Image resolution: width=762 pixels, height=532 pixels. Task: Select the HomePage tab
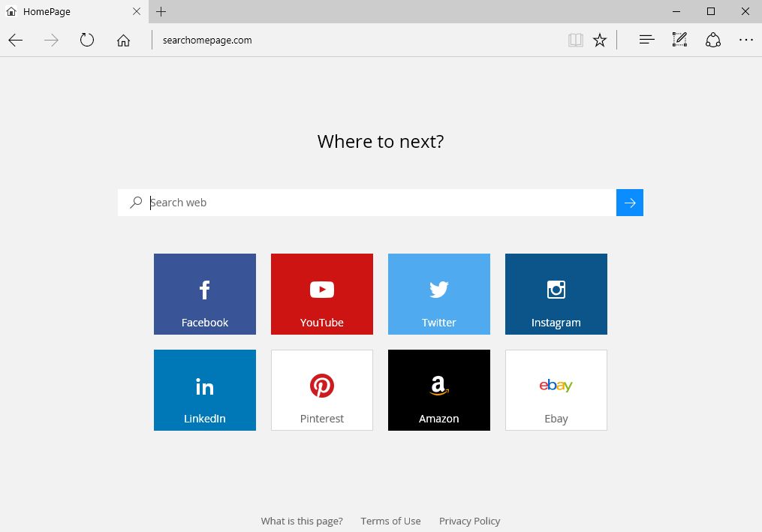(74, 11)
